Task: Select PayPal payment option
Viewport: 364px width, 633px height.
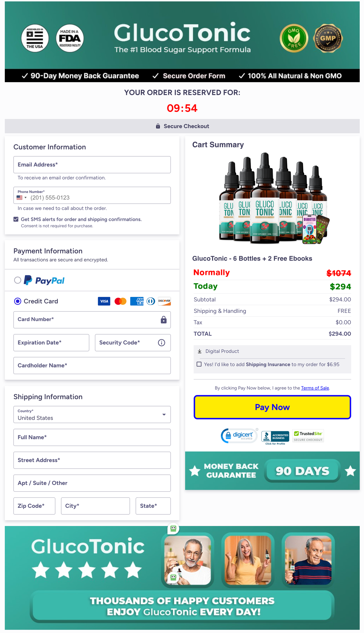Action: point(18,280)
